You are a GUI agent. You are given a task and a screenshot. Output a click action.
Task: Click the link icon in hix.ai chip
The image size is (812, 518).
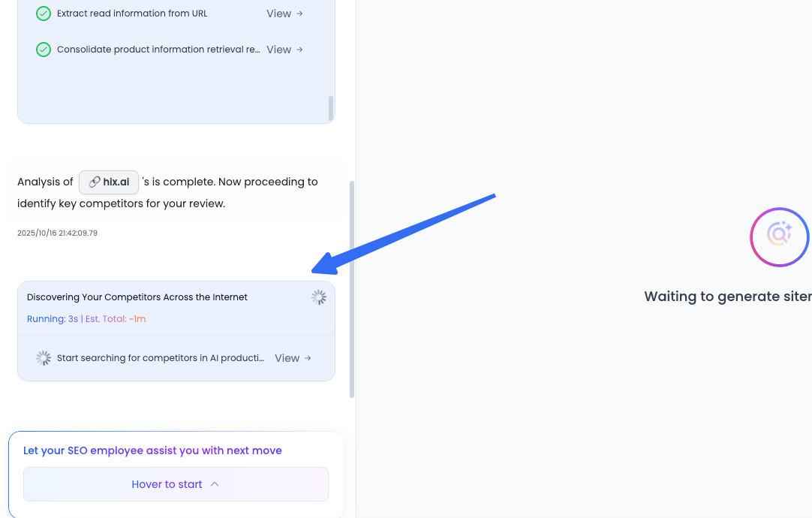tap(95, 182)
